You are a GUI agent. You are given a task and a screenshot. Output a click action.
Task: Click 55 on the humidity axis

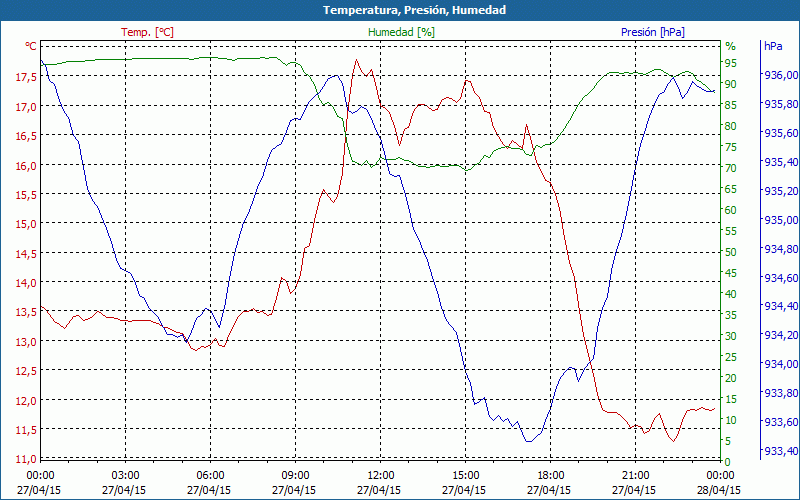click(x=731, y=231)
